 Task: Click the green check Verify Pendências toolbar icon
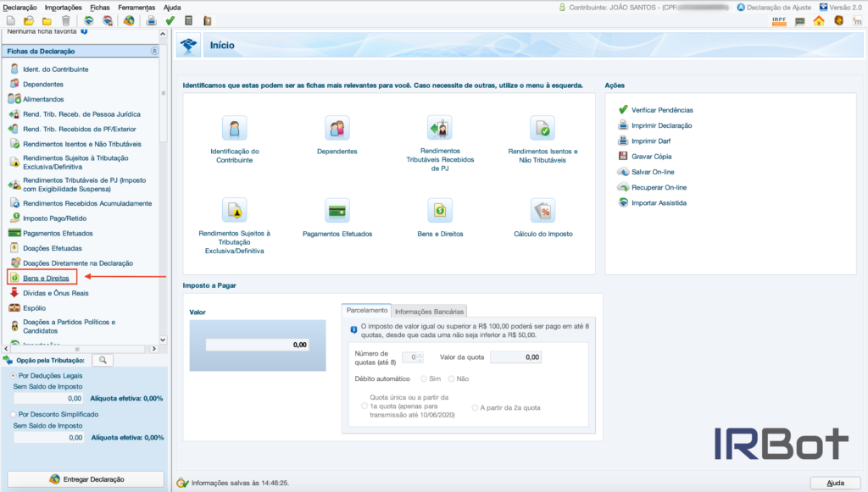point(170,20)
